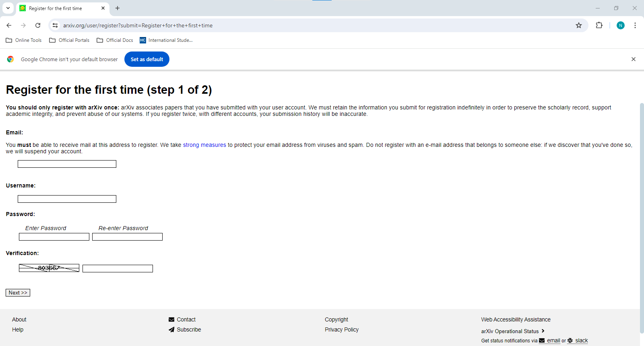The height and width of the screenshot is (346, 644).
Task: Open the Online Tools bookmark folder
Action: pos(24,40)
